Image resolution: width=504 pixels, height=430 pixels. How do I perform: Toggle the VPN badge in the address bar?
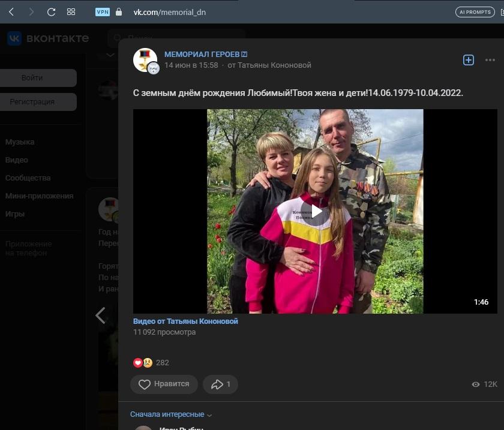point(103,12)
